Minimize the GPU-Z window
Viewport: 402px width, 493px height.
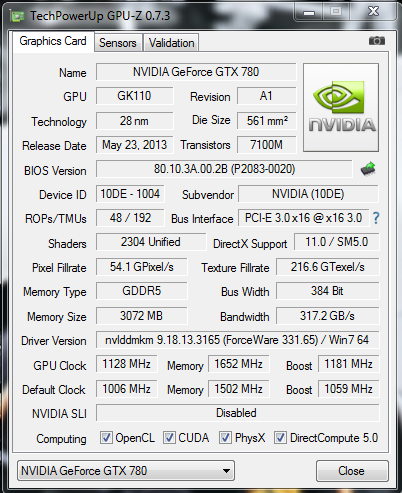pyautogui.click(x=309, y=12)
